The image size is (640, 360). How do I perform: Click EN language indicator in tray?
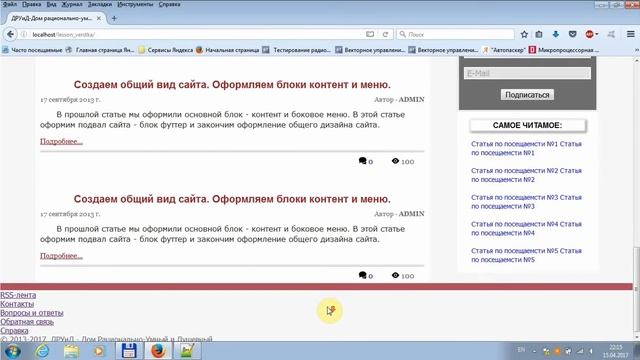click(521, 349)
